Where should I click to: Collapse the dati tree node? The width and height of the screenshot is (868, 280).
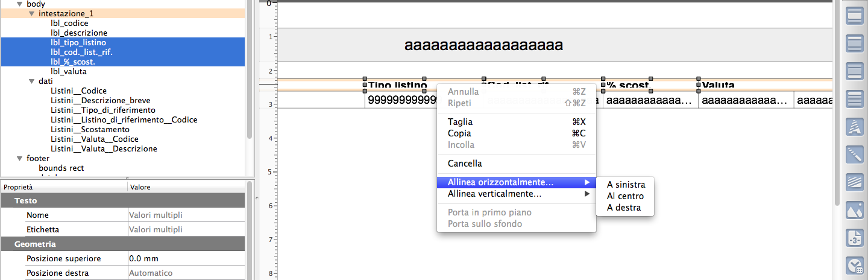pos(31,81)
